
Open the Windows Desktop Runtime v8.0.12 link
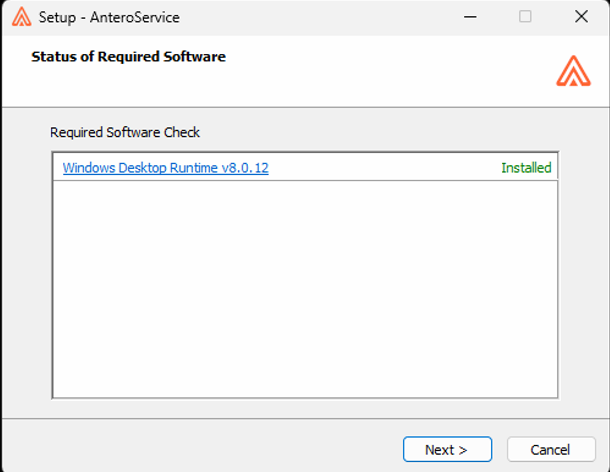165,168
